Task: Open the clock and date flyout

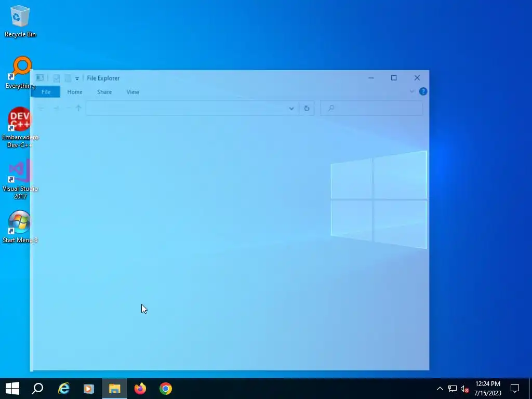Action: (x=487, y=389)
